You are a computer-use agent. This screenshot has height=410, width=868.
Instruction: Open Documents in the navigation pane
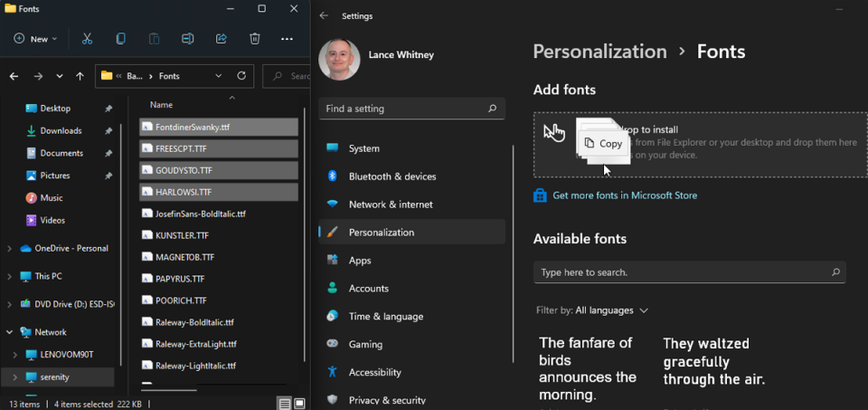coord(61,153)
